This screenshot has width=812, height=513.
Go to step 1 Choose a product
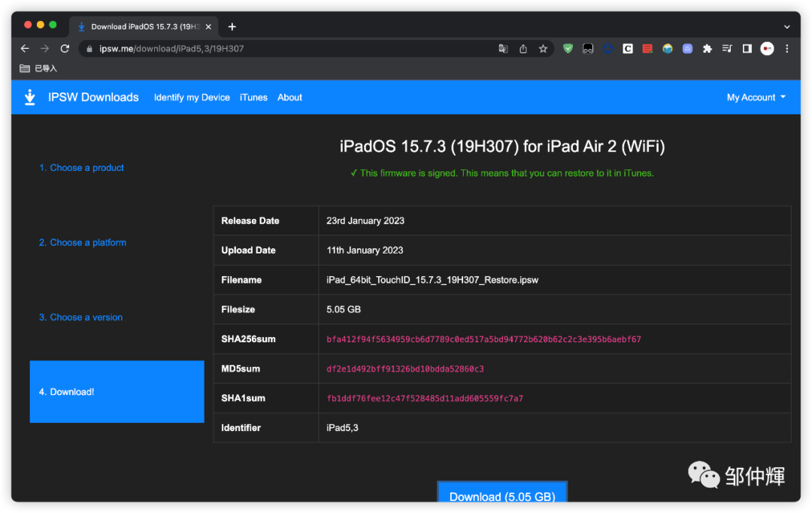click(81, 168)
